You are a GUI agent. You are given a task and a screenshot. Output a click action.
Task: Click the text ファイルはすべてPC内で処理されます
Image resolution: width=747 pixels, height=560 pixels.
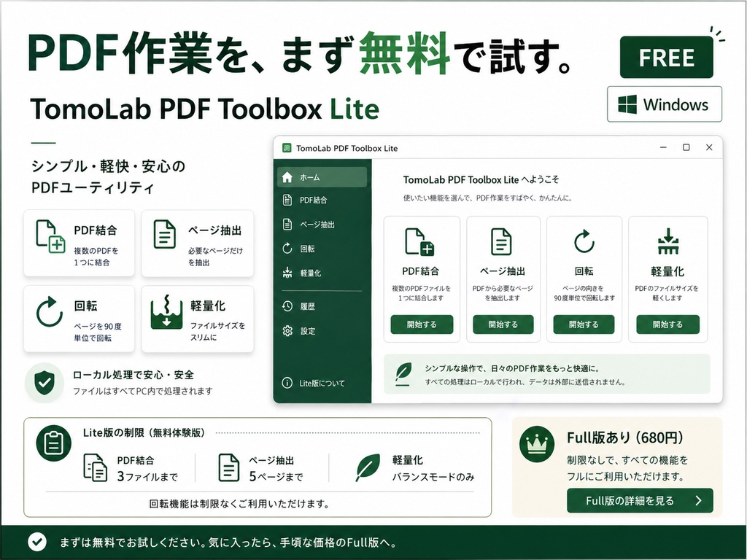click(142, 391)
